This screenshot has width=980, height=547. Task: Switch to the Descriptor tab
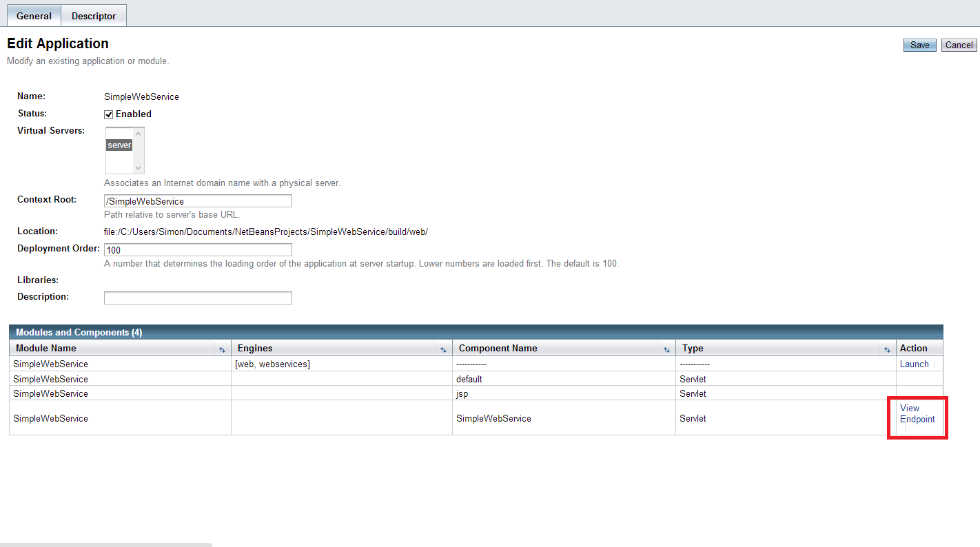tap(94, 16)
